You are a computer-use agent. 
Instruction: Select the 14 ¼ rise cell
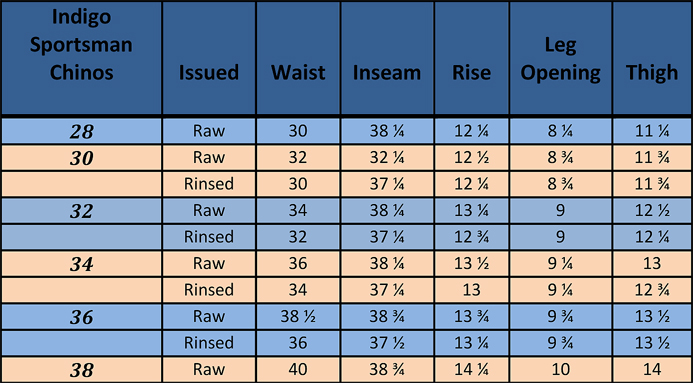pos(472,370)
